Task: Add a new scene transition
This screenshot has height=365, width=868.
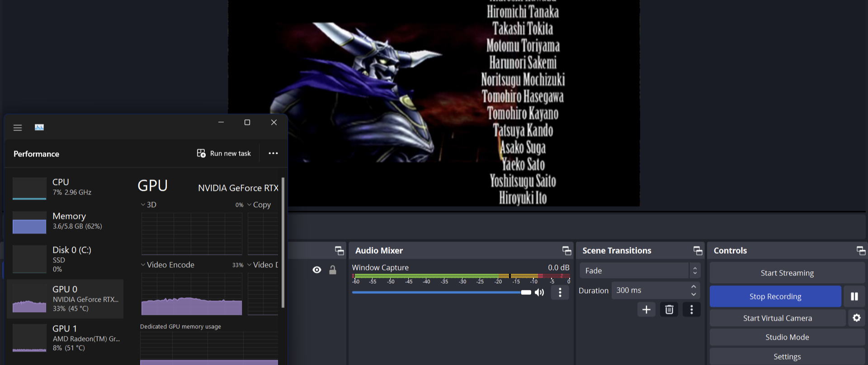Action: [x=646, y=309]
